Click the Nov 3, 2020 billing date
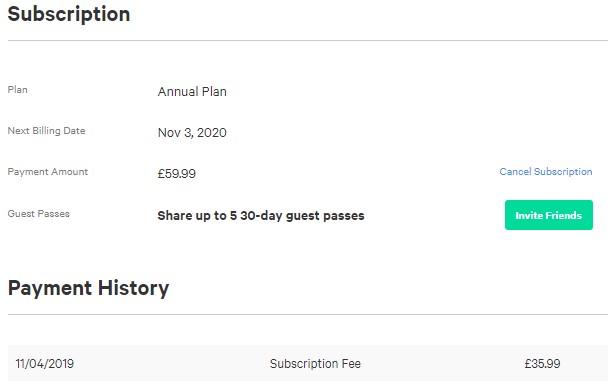 [x=192, y=133]
